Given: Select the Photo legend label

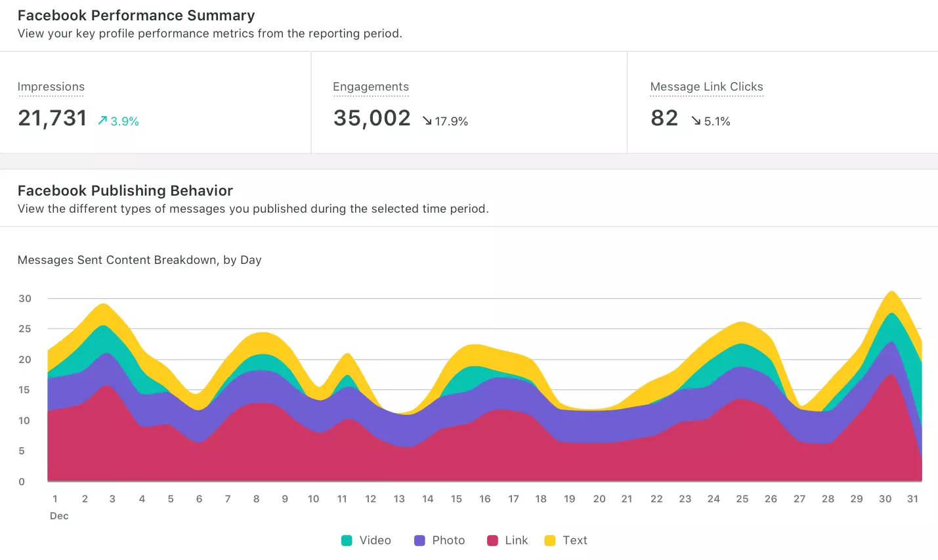Looking at the screenshot, I should [448, 540].
